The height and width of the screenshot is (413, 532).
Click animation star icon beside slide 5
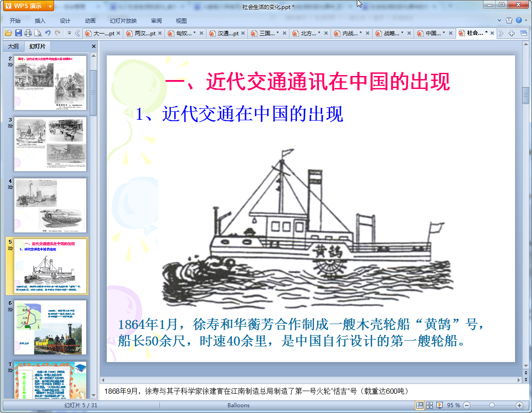pyautogui.click(x=10, y=248)
